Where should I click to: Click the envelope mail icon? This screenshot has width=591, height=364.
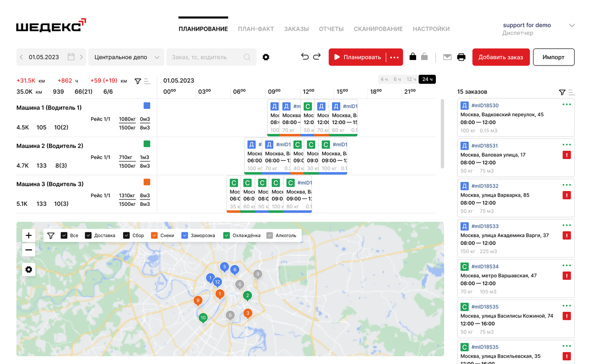pyautogui.click(x=447, y=57)
